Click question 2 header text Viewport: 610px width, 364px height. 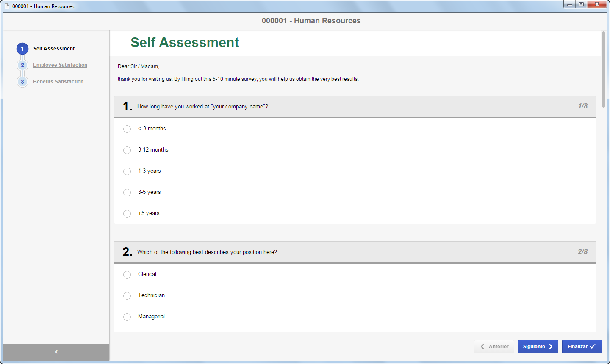[x=207, y=252]
